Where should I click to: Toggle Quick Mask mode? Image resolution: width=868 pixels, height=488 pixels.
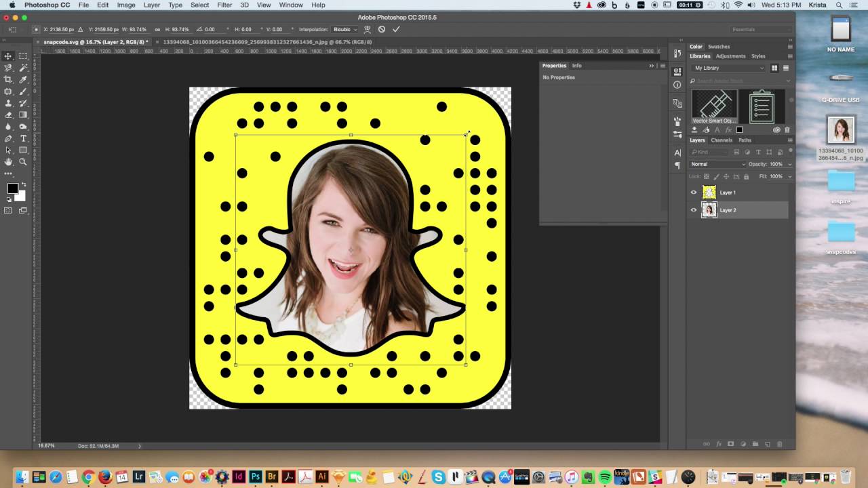coord(8,210)
